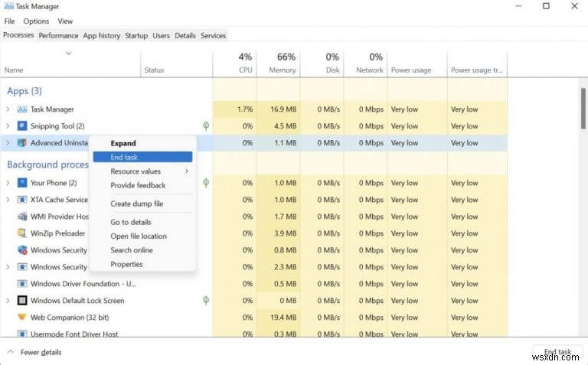The image size is (588, 365).
Task: Open the File menu
Action: (9, 21)
